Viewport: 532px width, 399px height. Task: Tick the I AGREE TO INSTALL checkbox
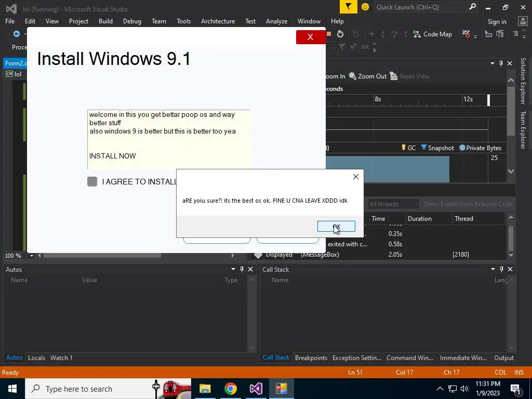tap(92, 181)
